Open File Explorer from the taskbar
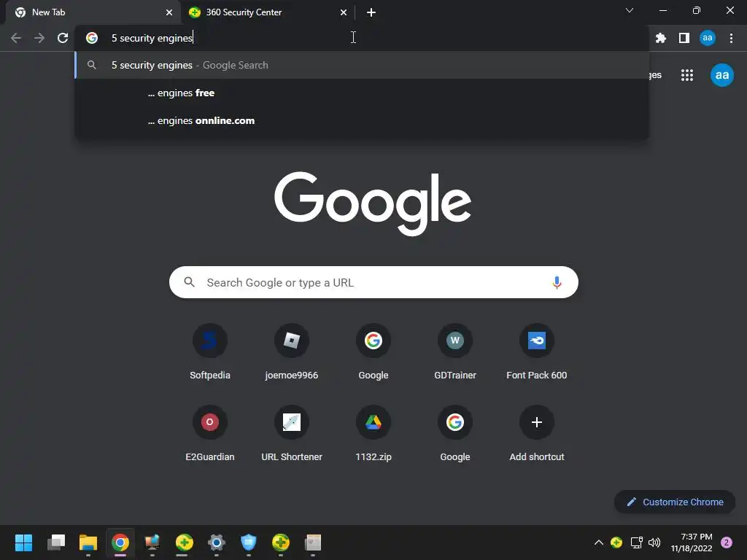The image size is (747, 560). click(x=88, y=542)
